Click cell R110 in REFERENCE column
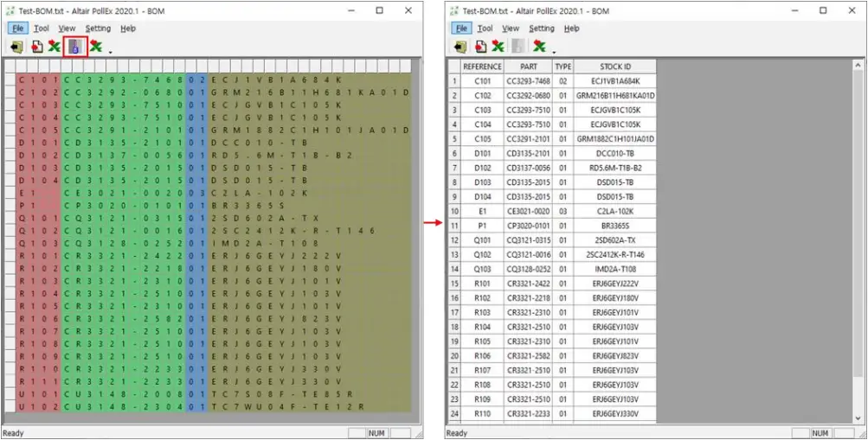The image size is (868, 440). pyautogui.click(x=482, y=413)
